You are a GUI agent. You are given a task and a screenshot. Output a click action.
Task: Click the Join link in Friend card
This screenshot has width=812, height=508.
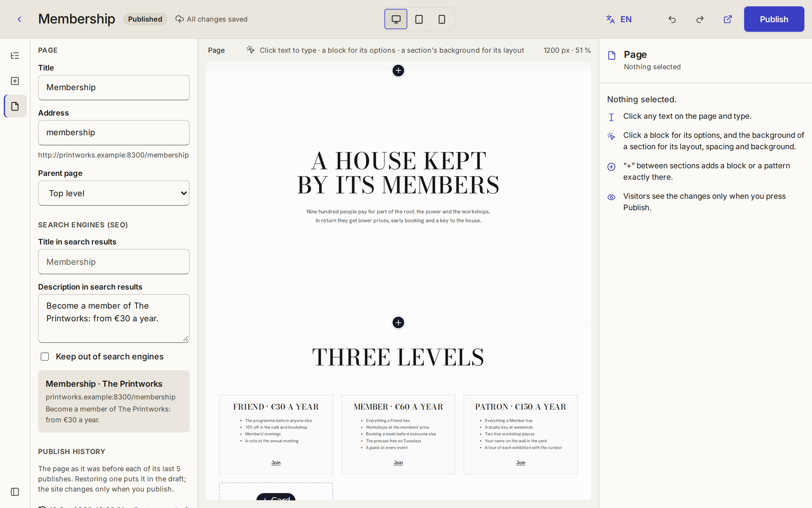[x=276, y=463]
